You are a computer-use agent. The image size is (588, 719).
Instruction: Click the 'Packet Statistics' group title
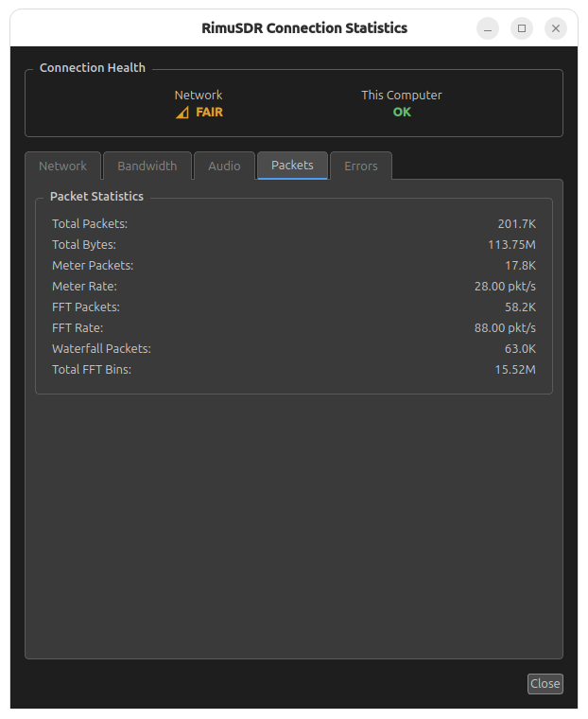[96, 196]
